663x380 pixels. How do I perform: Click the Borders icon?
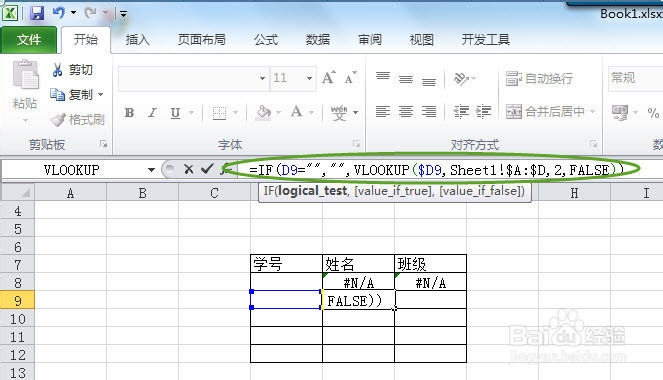click(x=219, y=113)
